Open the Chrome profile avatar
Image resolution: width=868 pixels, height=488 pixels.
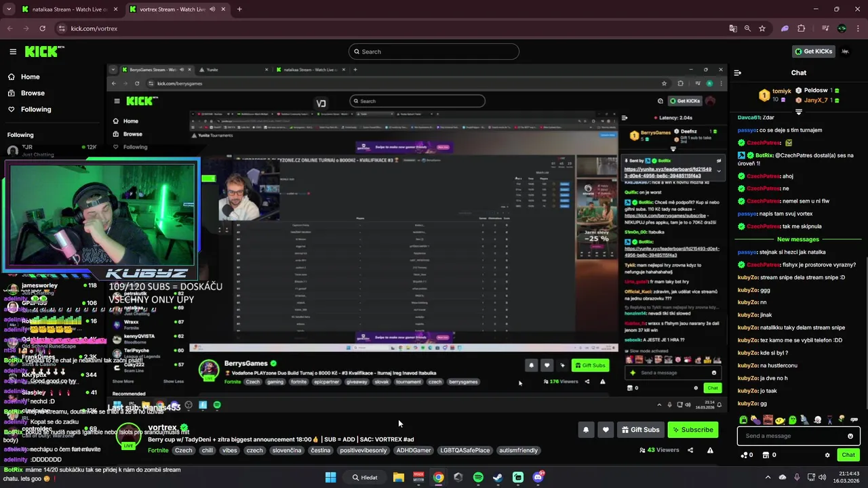[x=842, y=28]
